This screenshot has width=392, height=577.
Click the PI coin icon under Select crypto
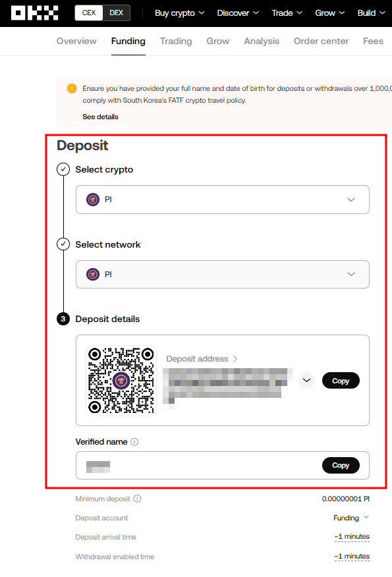[93, 200]
